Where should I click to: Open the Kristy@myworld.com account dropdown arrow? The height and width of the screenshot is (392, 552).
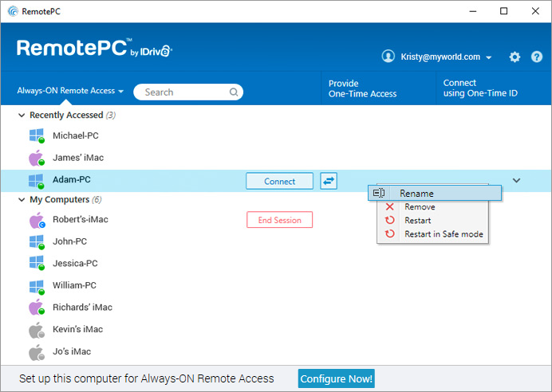tap(489, 57)
